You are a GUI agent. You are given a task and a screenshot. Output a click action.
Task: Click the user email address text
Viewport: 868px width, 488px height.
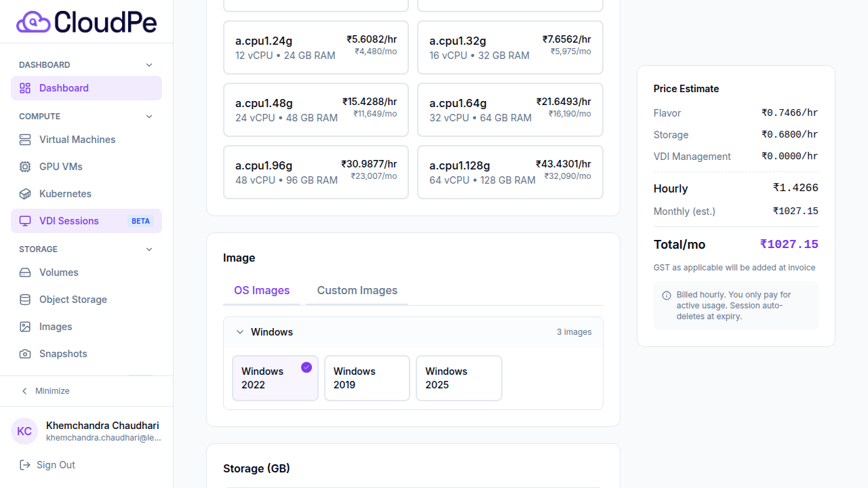click(x=104, y=438)
